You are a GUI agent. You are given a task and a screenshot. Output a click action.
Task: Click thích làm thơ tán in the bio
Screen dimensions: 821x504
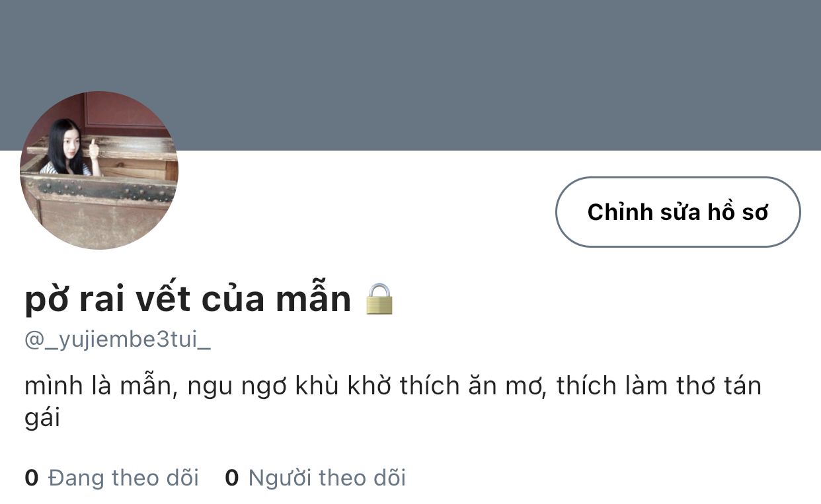coord(659,386)
